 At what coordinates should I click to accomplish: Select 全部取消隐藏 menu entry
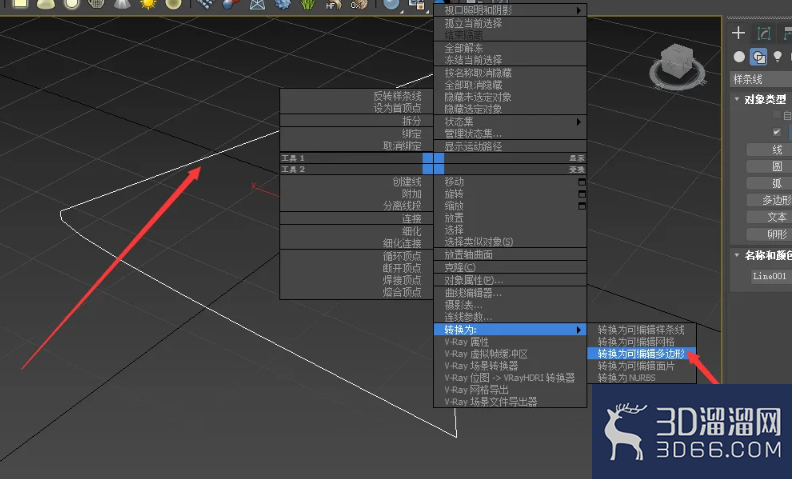coord(510,85)
